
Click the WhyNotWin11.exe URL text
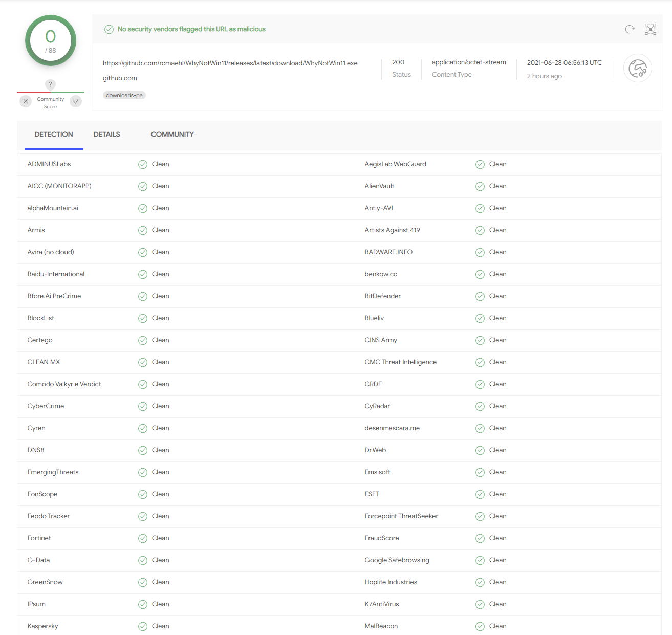(x=230, y=63)
